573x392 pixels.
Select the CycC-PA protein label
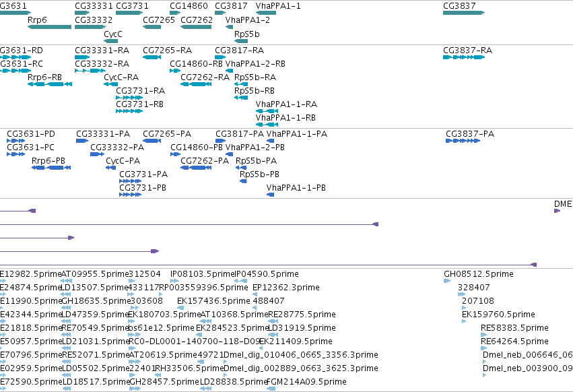point(123,161)
